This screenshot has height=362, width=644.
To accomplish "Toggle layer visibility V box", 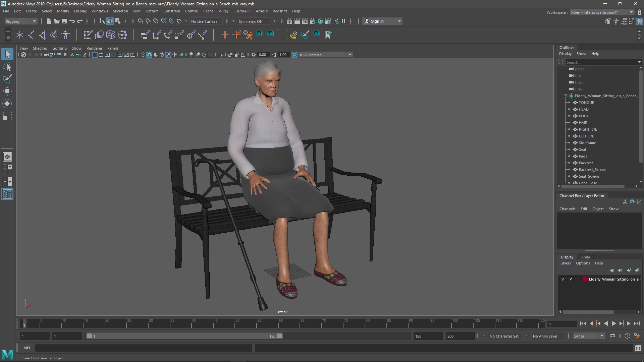I will [x=563, y=279].
